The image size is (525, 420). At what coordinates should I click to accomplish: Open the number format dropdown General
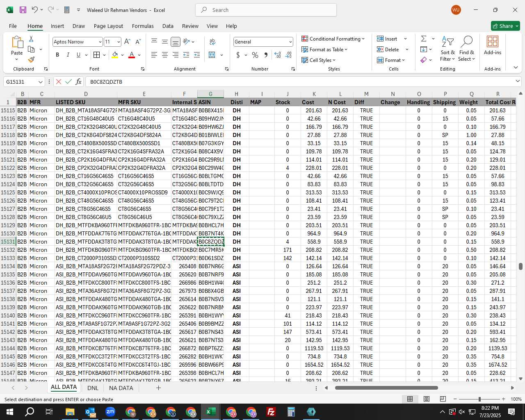(290, 42)
